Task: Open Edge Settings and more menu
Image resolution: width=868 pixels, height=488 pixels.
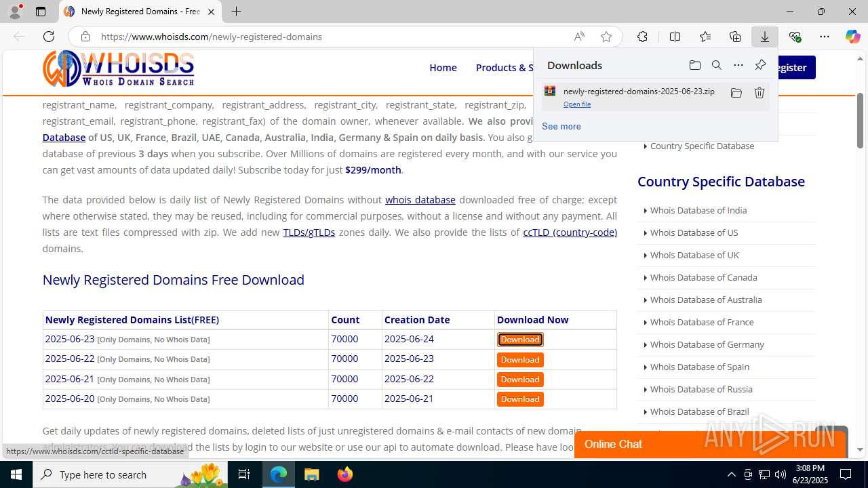Action: 825,37
